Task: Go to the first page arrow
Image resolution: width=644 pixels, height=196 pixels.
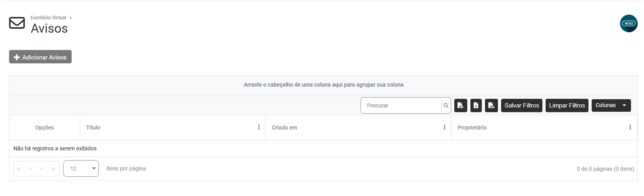Action: pos(19,169)
